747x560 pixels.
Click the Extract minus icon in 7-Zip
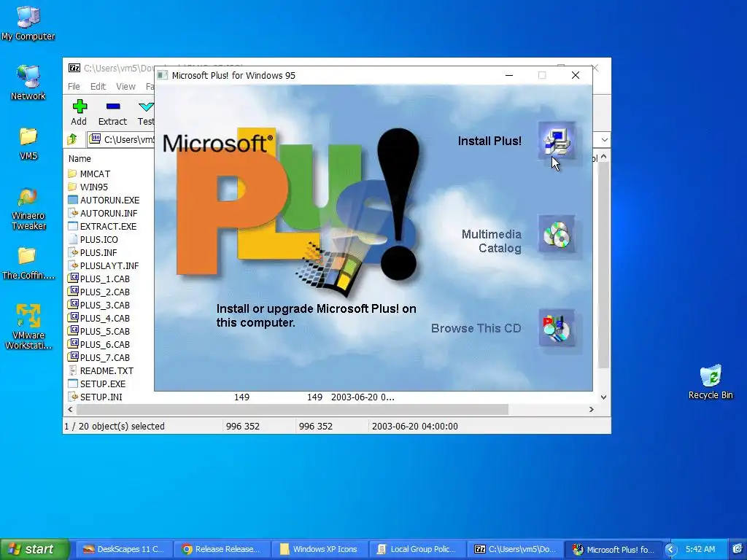[113, 106]
